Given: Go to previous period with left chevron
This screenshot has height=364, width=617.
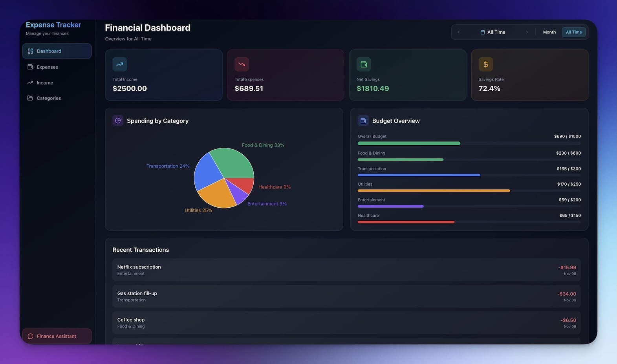Looking at the screenshot, I should click(x=458, y=32).
